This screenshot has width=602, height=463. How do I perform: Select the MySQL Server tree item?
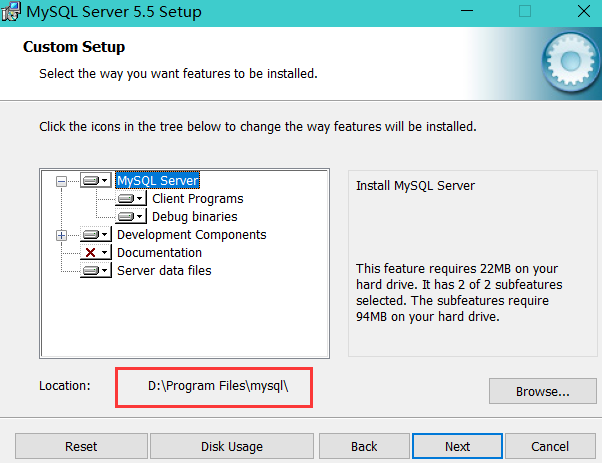coord(157,180)
